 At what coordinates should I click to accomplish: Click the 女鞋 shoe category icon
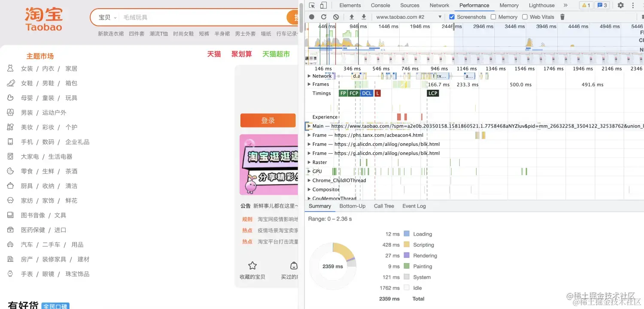(11, 83)
